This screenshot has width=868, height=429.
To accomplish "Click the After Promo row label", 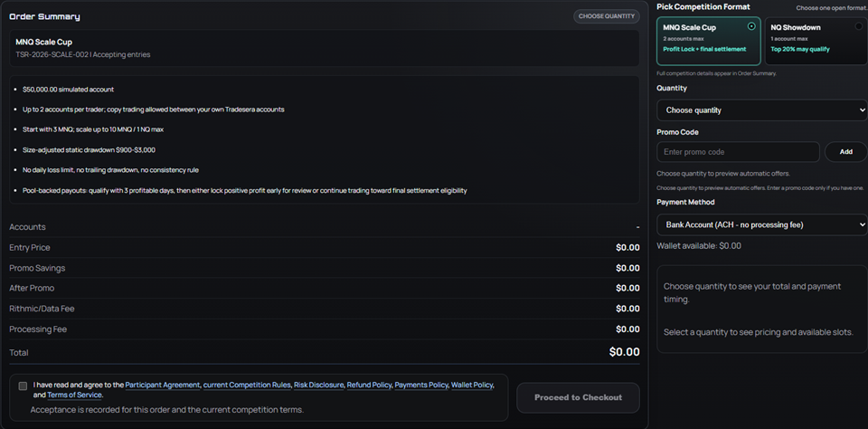I will [32, 288].
